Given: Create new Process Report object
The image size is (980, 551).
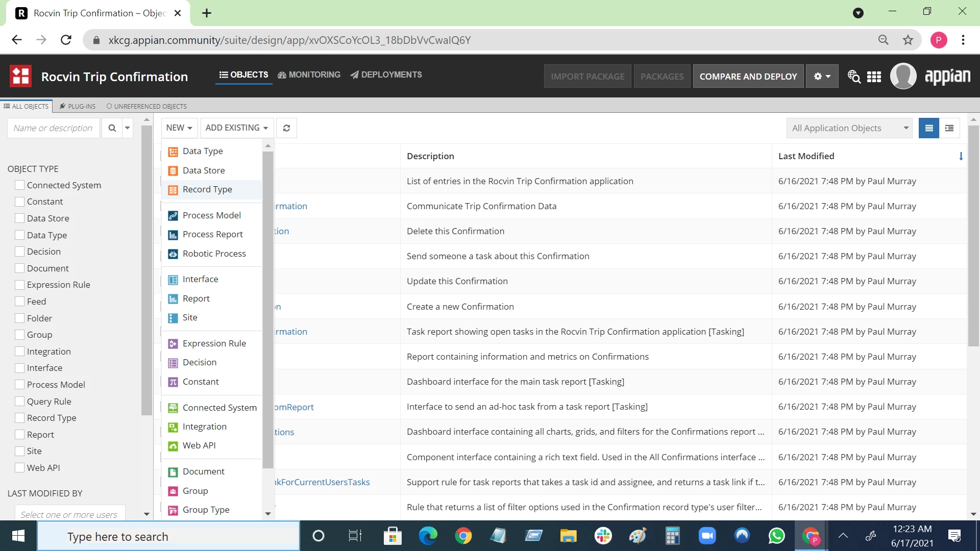Looking at the screenshot, I should (212, 234).
